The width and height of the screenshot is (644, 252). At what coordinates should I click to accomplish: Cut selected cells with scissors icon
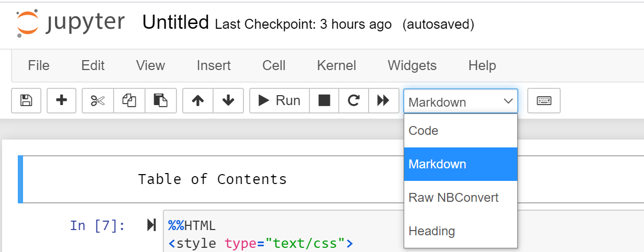[x=97, y=100]
